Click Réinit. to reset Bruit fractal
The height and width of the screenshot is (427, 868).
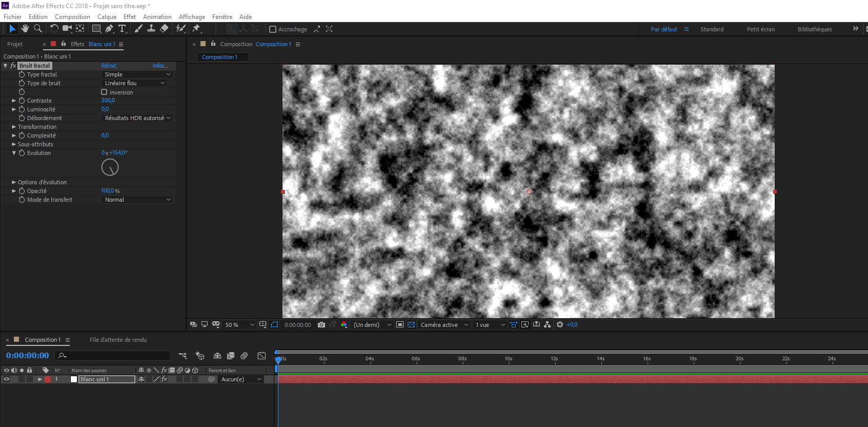109,66
